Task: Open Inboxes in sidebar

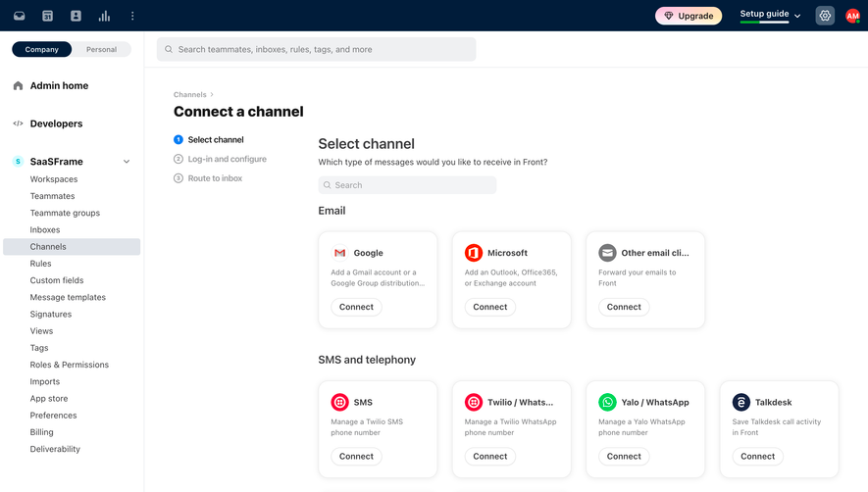Action: tap(45, 229)
